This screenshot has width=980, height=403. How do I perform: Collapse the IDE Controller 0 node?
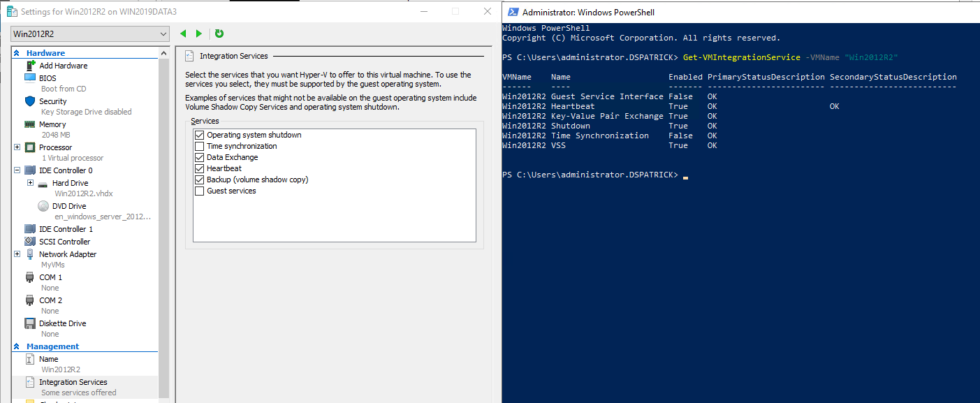point(17,170)
